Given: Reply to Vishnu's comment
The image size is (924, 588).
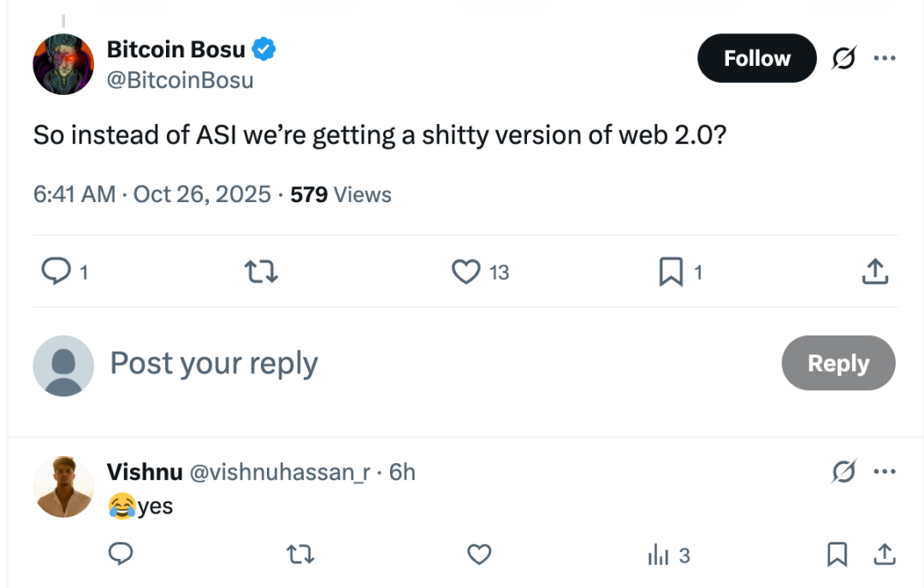Looking at the screenshot, I should click(x=121, y=555).
